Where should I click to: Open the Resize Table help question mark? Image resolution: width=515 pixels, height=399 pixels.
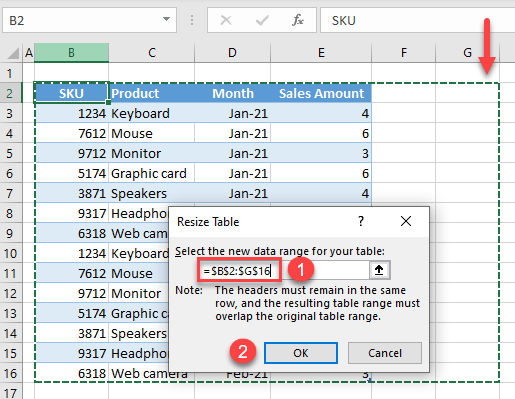point(361,221)
